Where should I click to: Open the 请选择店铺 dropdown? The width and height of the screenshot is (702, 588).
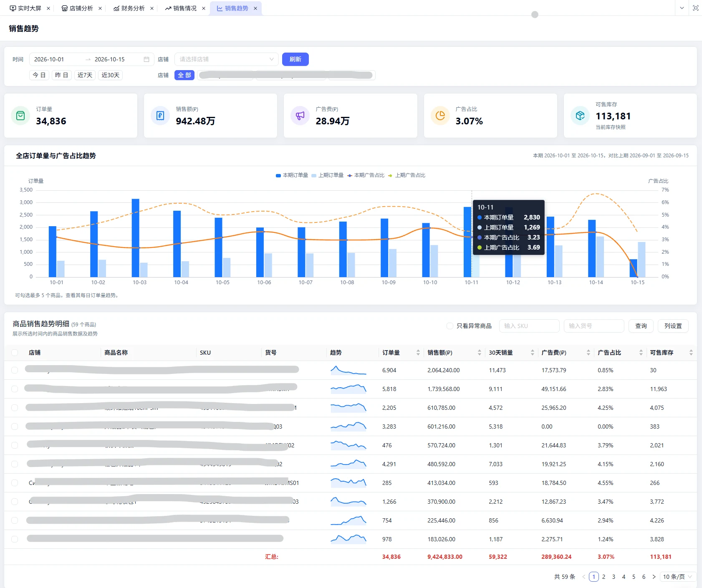(227, 59)
